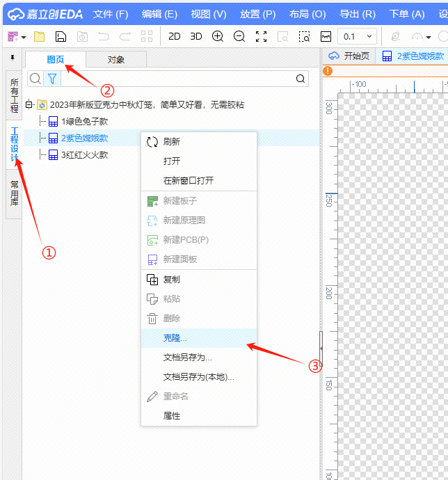Switch to the 对象 tab
This screenshot has width=448, height=480.
[x=116, y=59]
